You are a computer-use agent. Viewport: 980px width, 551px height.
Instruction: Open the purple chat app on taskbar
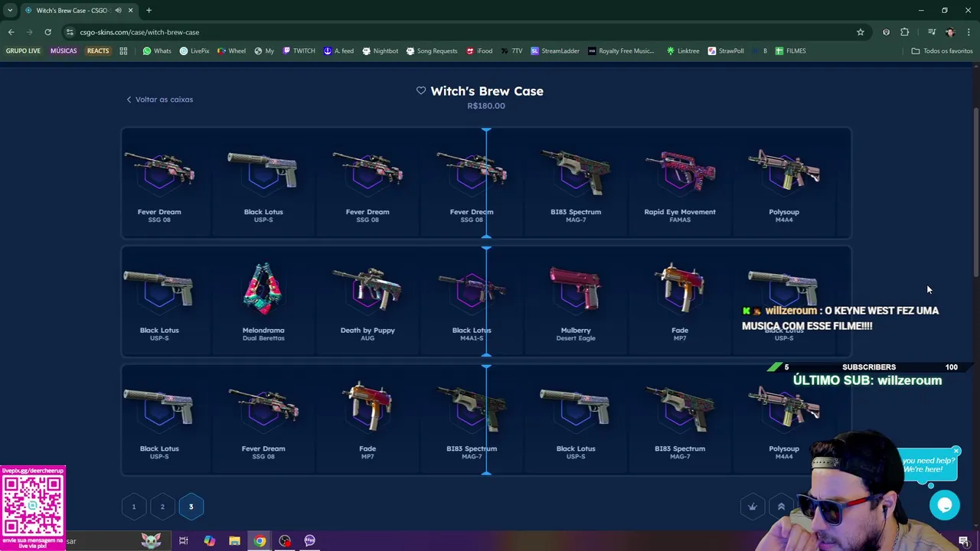pos(310,541)
